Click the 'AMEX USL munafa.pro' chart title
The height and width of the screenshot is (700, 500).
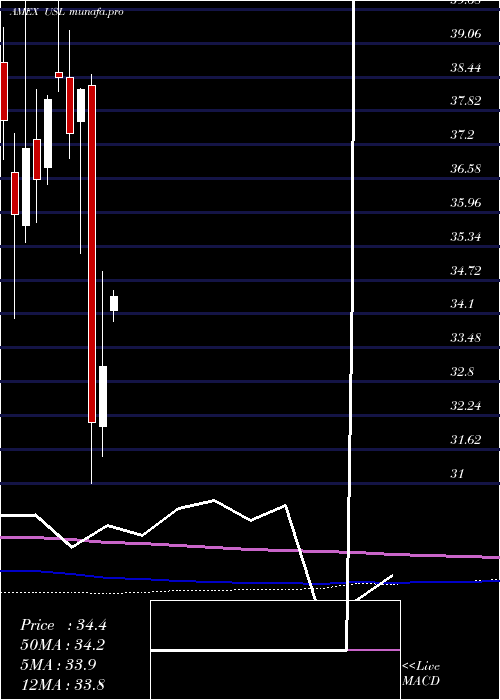(66, 12)
